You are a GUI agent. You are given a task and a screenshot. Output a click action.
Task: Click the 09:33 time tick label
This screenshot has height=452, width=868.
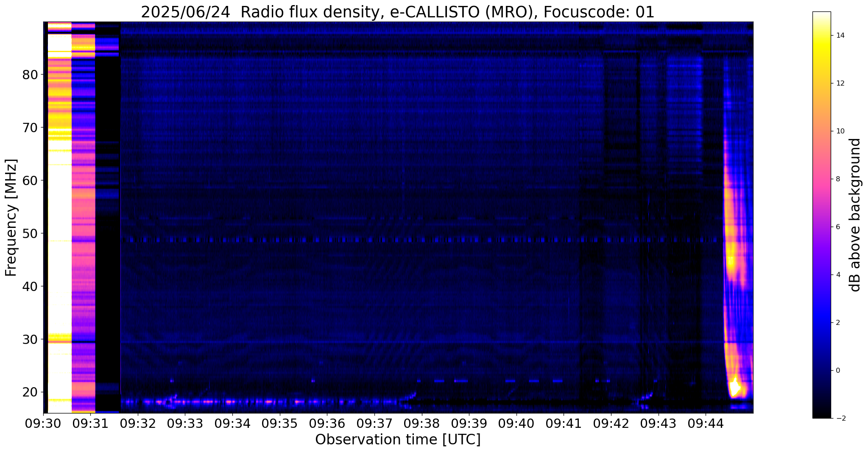point(185,424)
